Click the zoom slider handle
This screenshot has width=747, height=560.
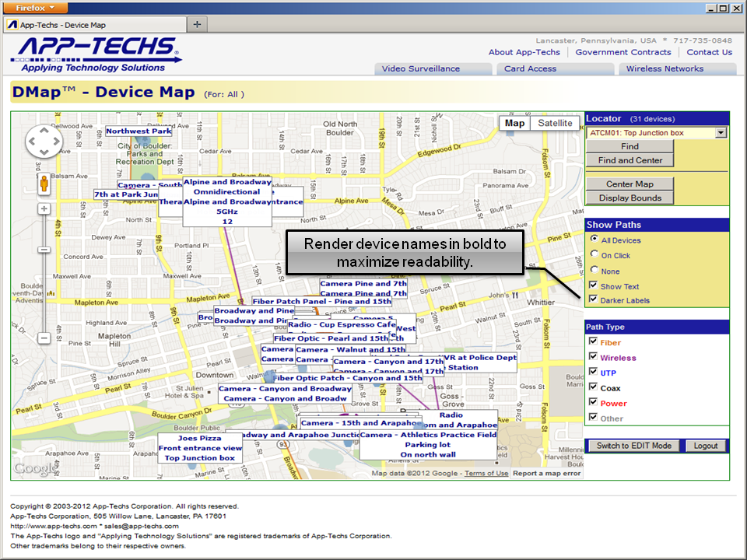click(44, 250)
